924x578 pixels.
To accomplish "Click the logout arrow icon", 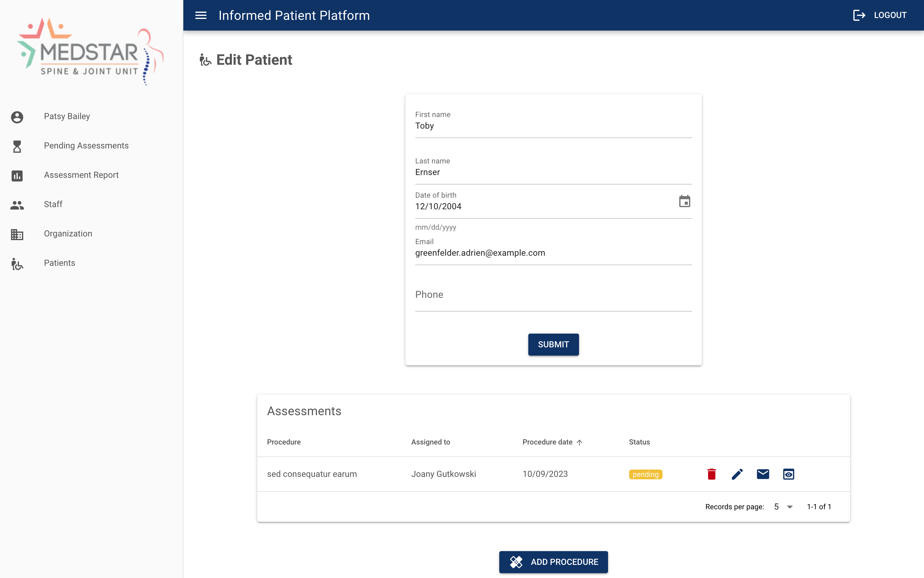I will pos(859,15).
